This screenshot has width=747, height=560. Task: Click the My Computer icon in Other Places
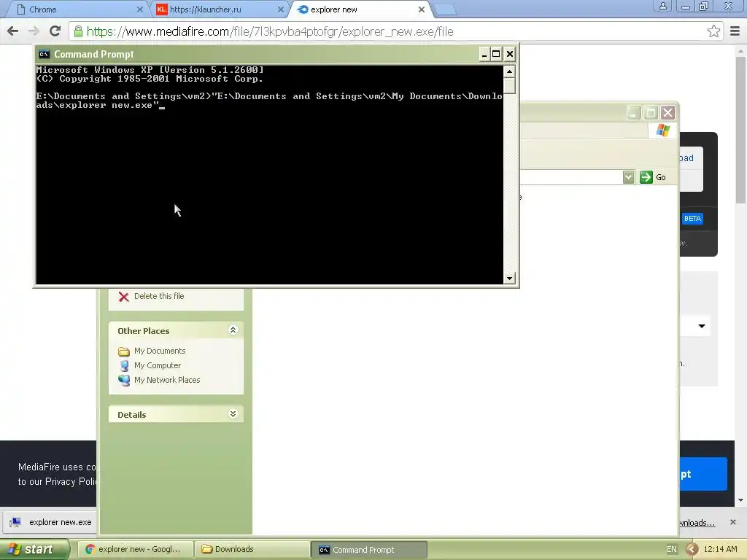coord(124,366)
